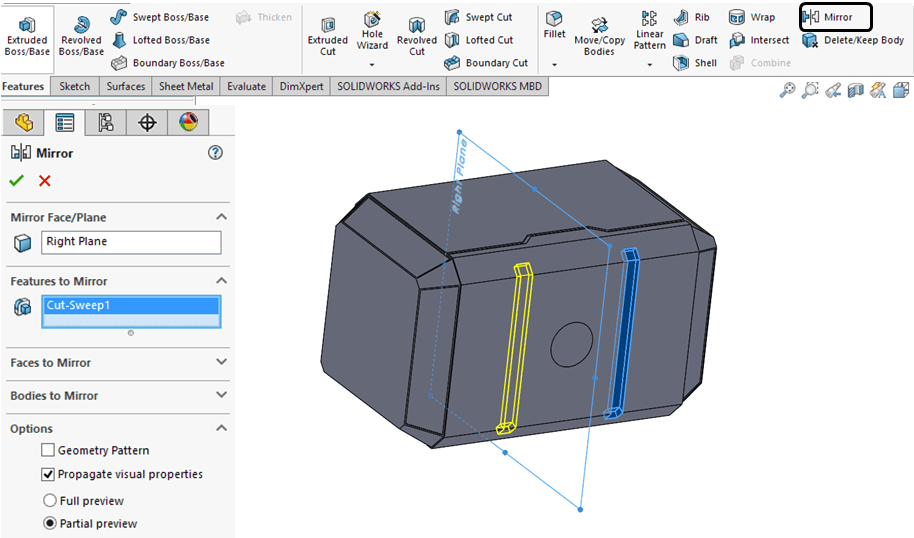Cancel the mirror with red X

[x=44, y=181]
